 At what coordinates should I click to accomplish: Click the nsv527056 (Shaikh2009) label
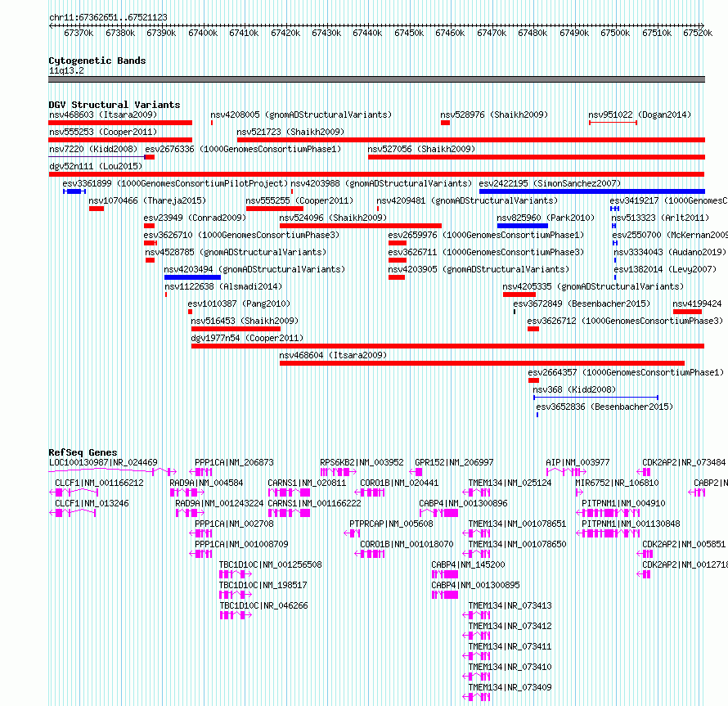(x=421, y=149)
